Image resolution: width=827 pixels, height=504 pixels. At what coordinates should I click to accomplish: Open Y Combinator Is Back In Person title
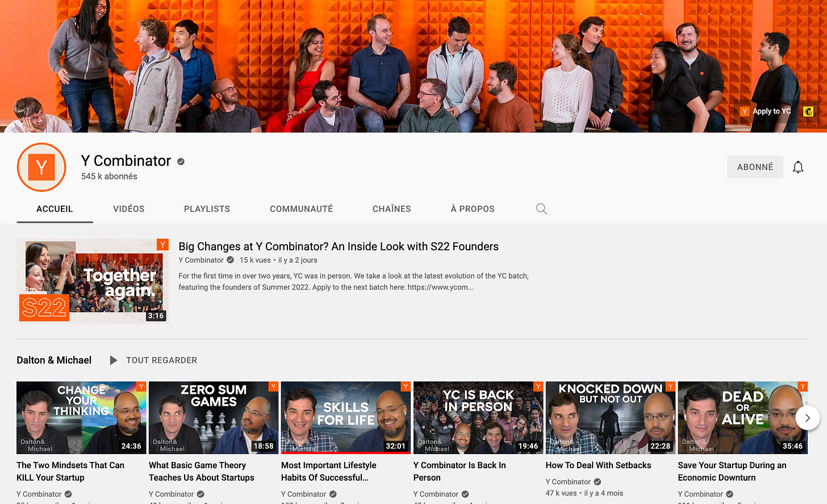click(460, 472)
